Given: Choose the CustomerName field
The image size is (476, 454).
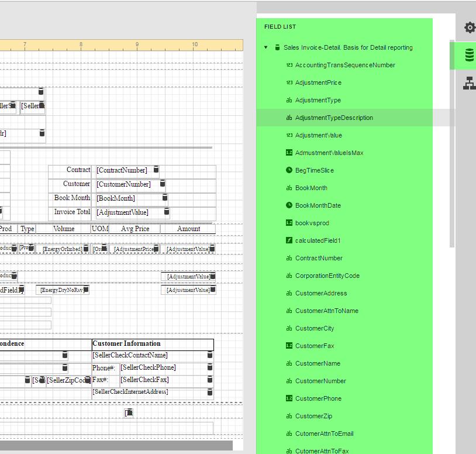Looking at the screenshot, I should coord(318,363).
